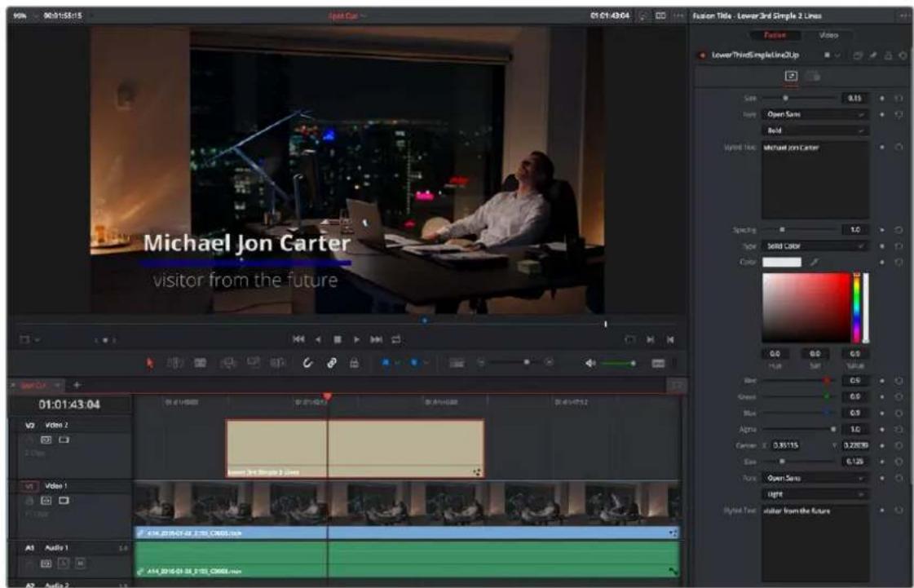Add a blue flag to clip
Image resolution: width=914 pixels, height=588 pixels.
[x=386, y=363]
